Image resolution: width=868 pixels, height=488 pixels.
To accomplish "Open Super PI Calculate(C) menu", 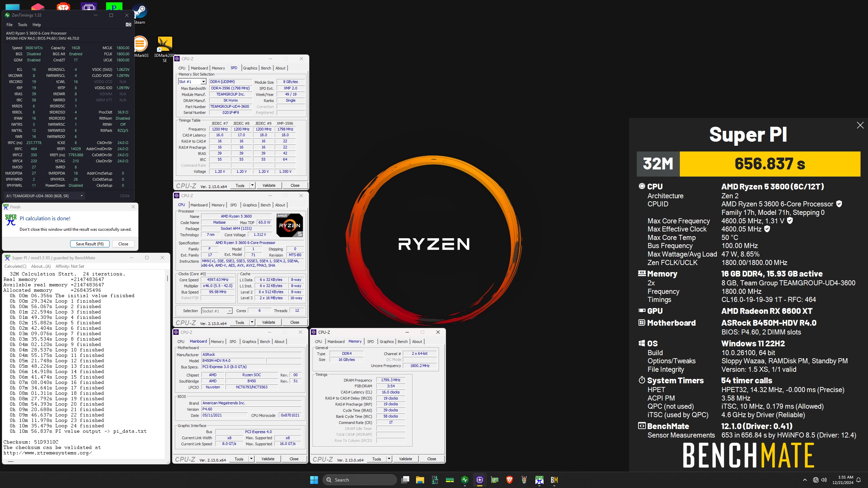I will [x=15, y=266].
